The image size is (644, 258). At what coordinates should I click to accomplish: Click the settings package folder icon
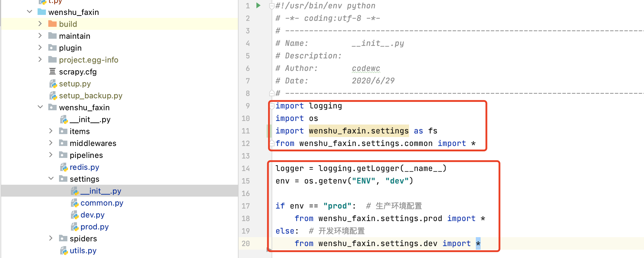coord(63,178)
